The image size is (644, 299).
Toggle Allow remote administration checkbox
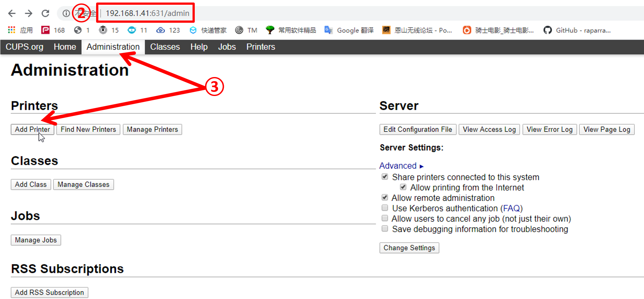385,197
